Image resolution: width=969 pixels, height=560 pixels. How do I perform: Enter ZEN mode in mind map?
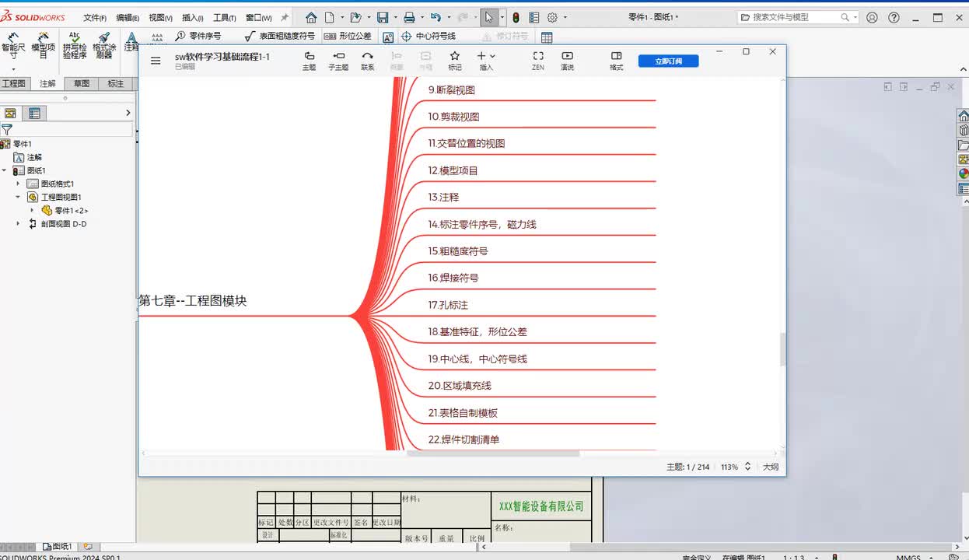coord(537,61)
